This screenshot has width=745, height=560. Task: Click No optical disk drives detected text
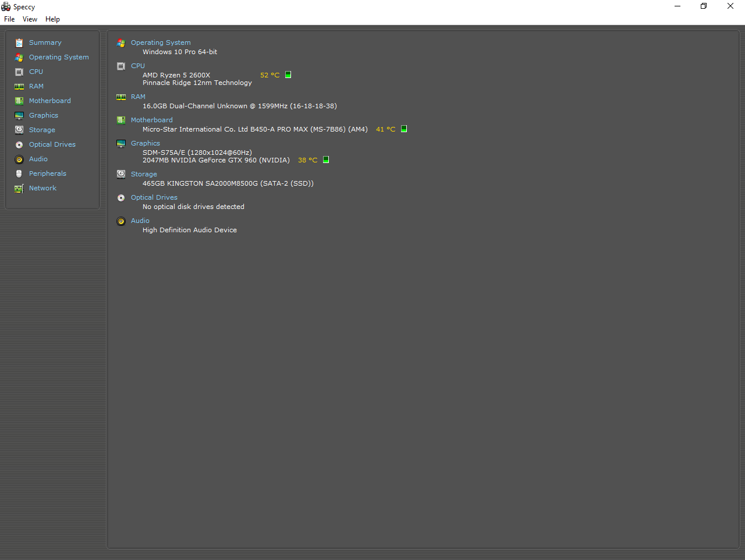pyautogui.click(x=193, y=207)
